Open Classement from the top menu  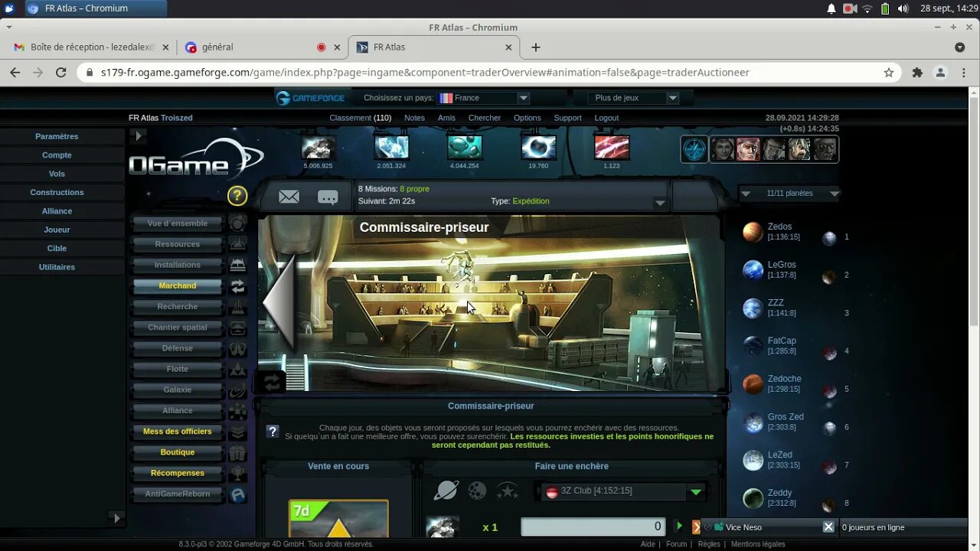tap(360, 118)
